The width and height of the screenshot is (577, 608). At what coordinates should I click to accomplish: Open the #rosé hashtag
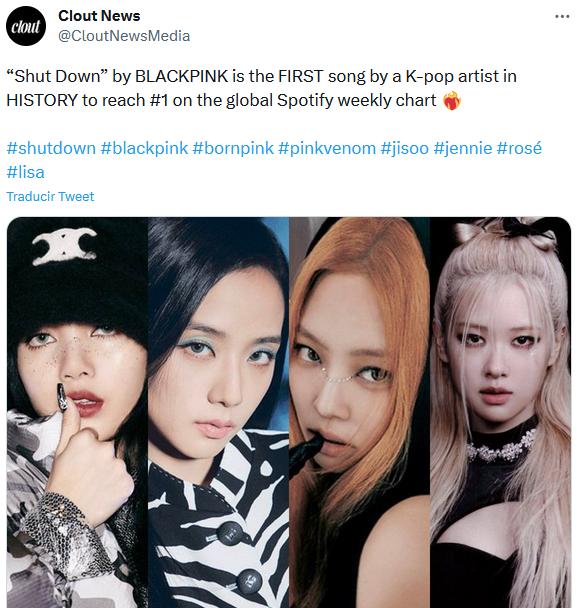(x=519, y=148)
